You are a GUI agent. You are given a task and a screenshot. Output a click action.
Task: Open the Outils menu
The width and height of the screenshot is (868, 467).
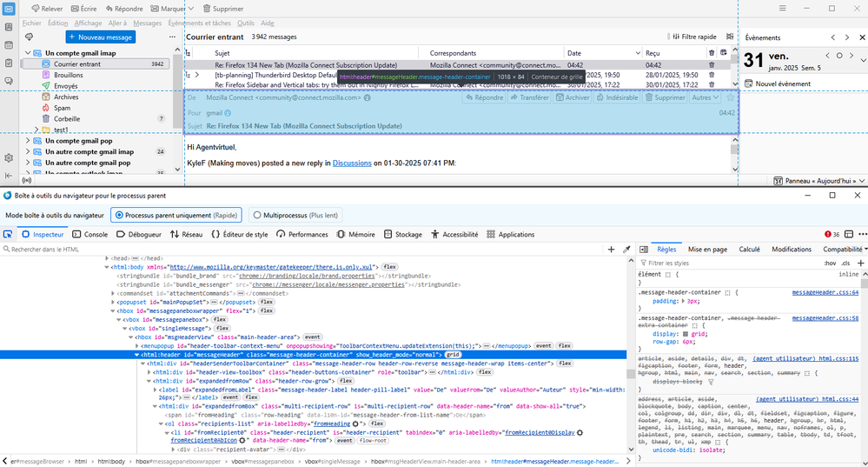click(x=245, y=23)
